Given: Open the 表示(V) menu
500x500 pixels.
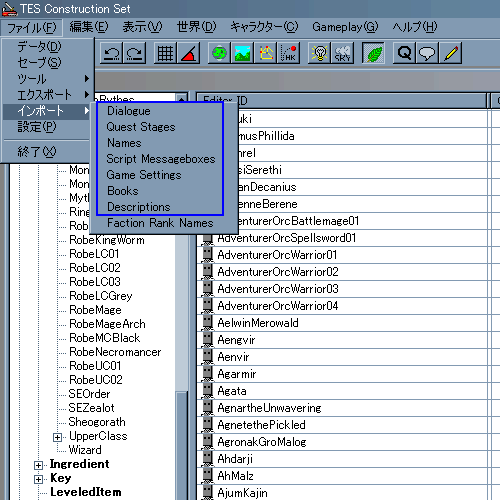Looking at the screenshot, I should 142,27.
